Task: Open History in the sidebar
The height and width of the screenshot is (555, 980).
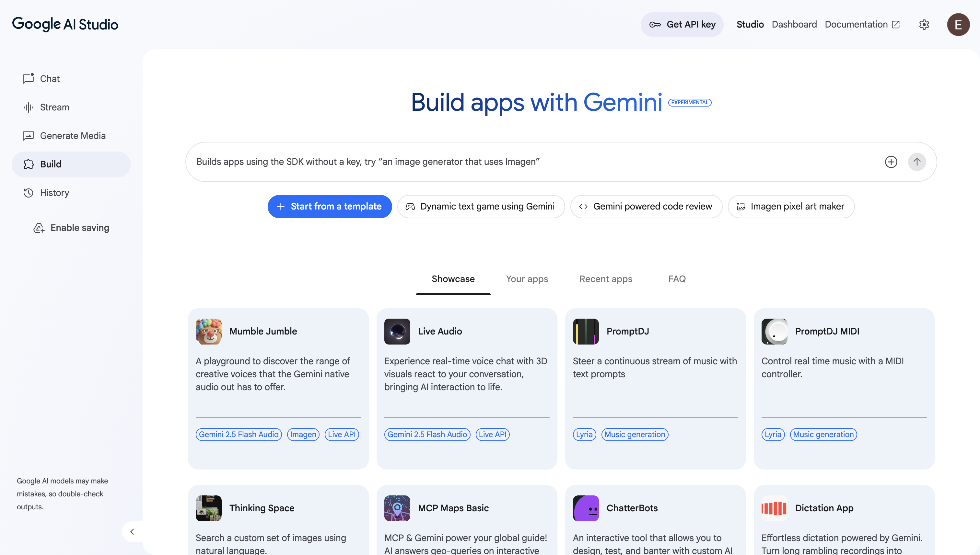Action: (71, 193)
